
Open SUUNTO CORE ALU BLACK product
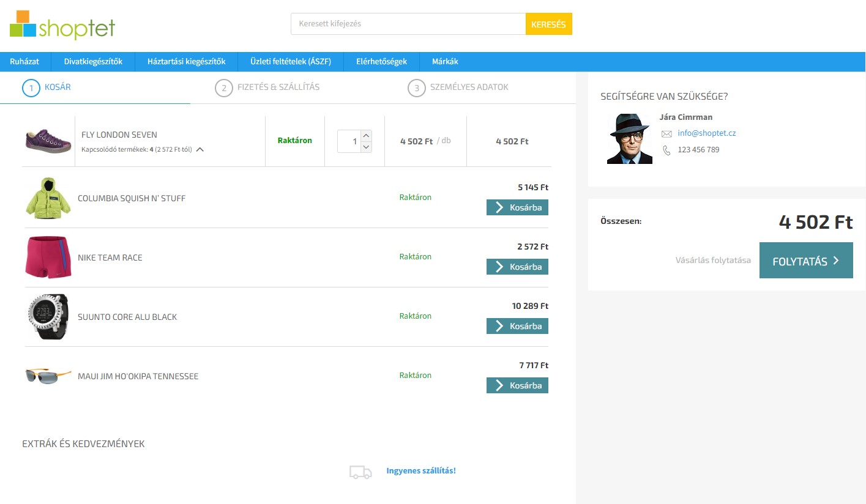click(127, 317)
